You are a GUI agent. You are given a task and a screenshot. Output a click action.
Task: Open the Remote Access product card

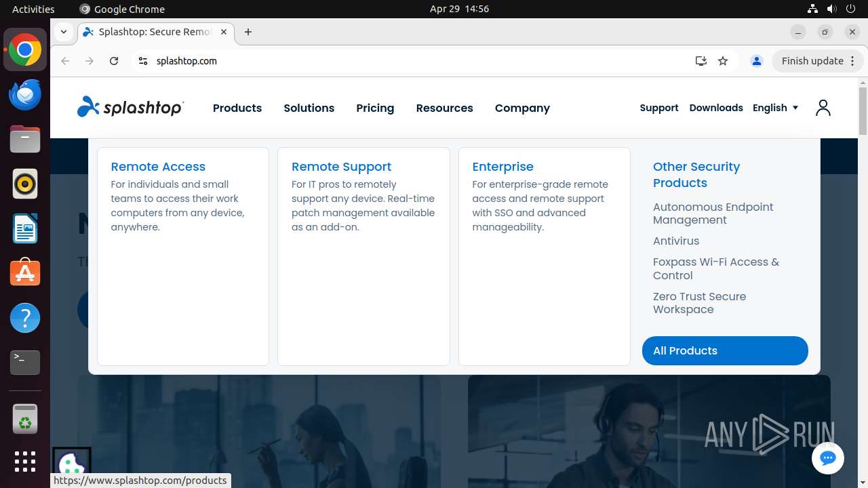click(183, 256)
